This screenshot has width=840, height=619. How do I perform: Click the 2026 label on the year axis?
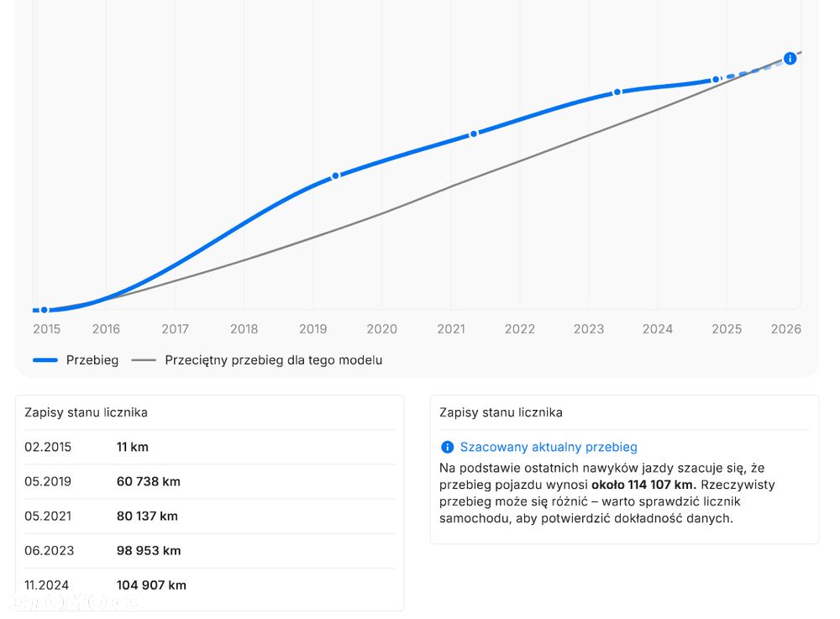[x=785, y=329]
